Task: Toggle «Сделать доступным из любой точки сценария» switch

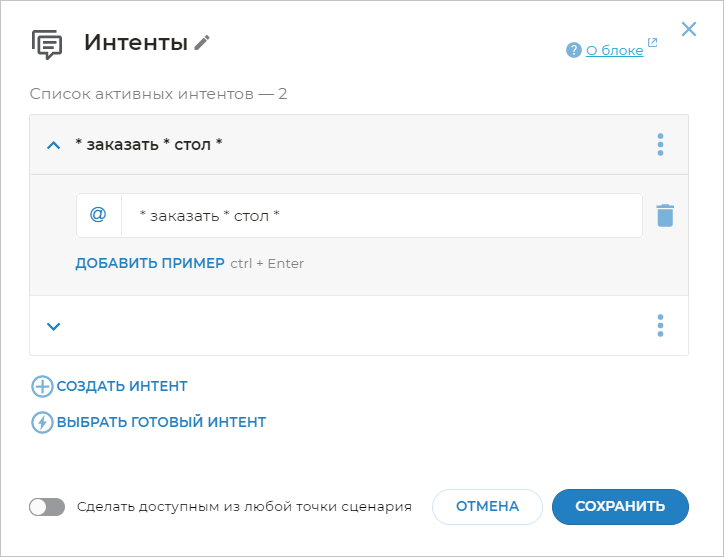Action: pos(47,507)
